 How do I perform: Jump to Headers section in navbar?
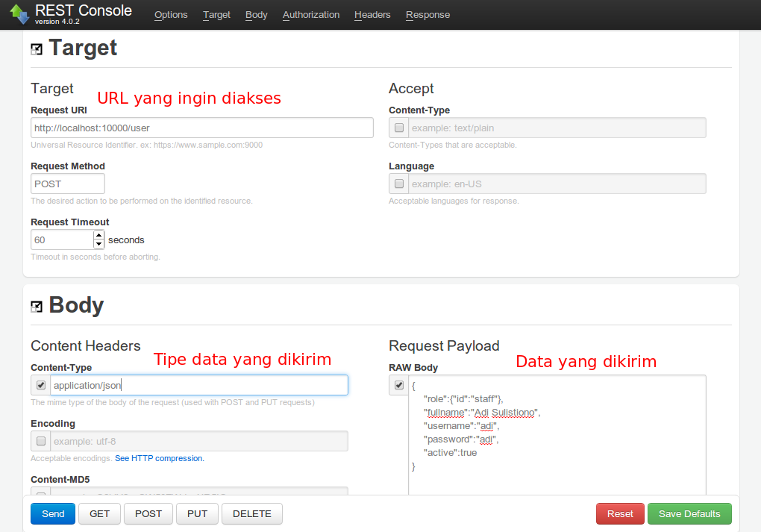(372, 15)
